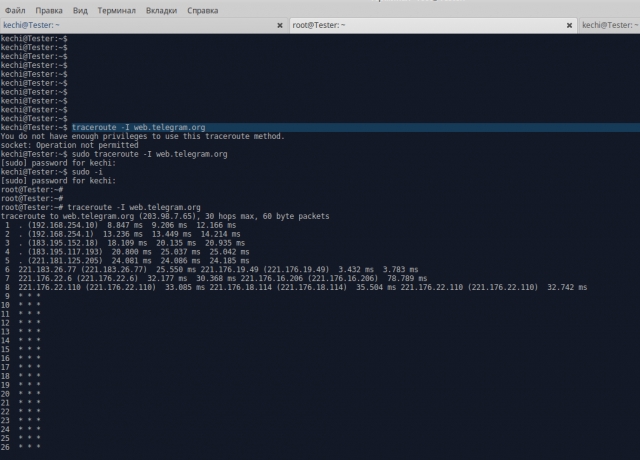Close the first kechi@Tester tab
The height and width of the screenshot is (460, 640).
point(280,25)
